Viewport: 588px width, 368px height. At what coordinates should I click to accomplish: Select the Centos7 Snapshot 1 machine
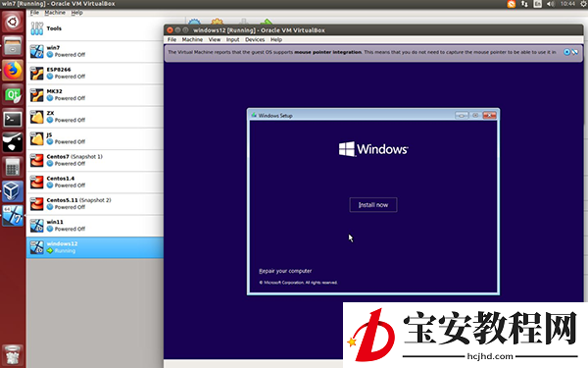pos(95,160)
